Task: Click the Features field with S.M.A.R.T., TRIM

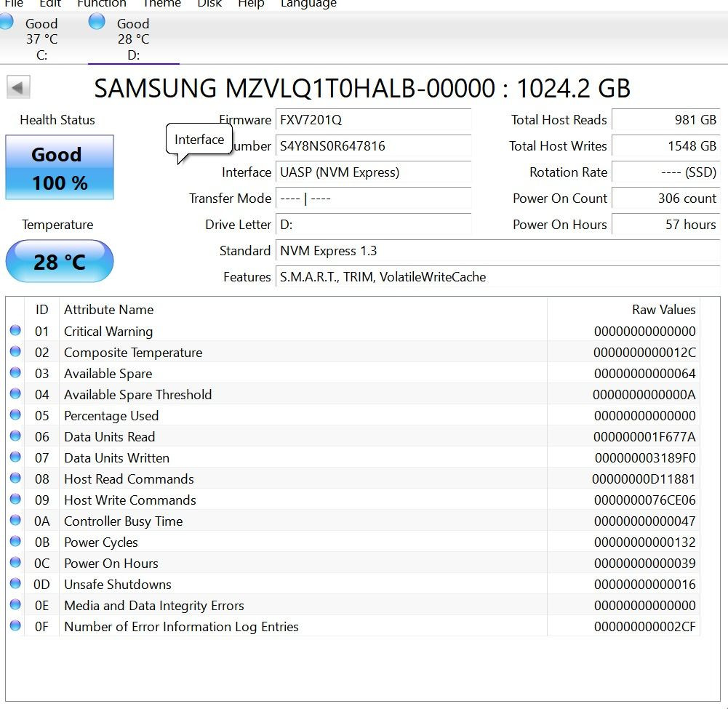Action: [497, 277]
